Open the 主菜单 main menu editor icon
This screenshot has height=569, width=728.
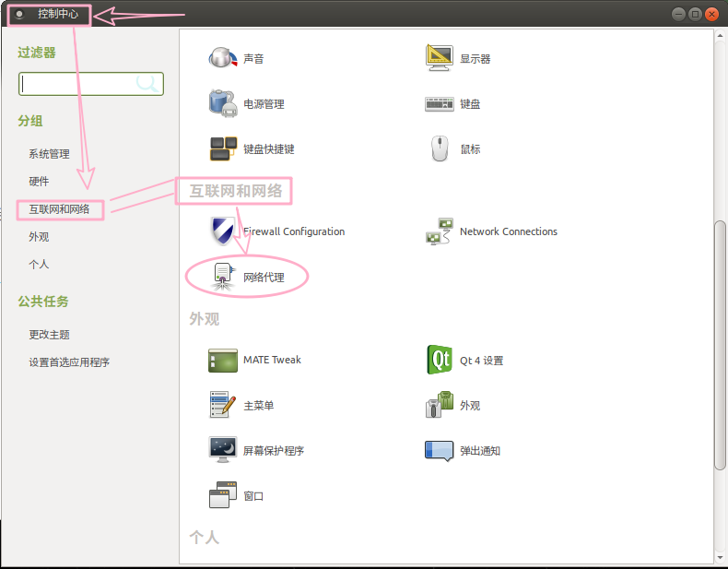[223, 405]
